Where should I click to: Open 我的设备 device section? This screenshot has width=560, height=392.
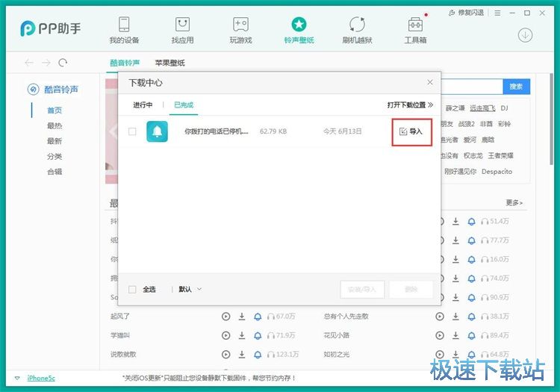point(124,31)
